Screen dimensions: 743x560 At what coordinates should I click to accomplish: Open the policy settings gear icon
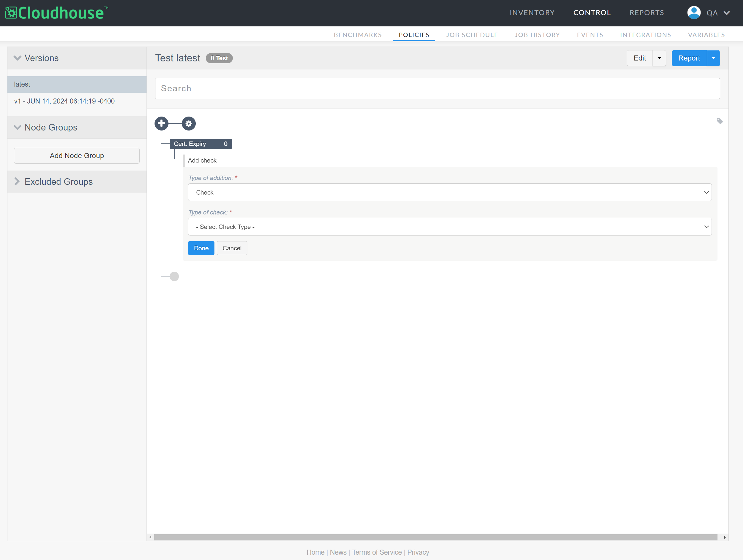(189, 124)
